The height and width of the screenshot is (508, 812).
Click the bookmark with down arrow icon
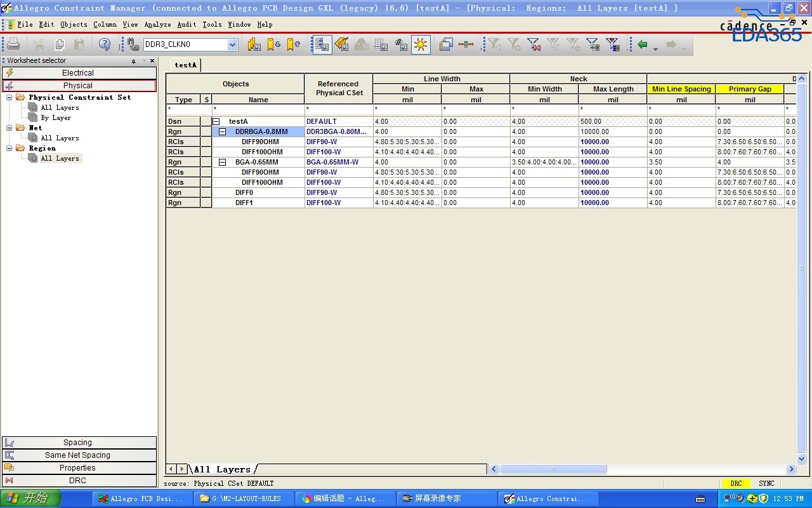(274, 44)
